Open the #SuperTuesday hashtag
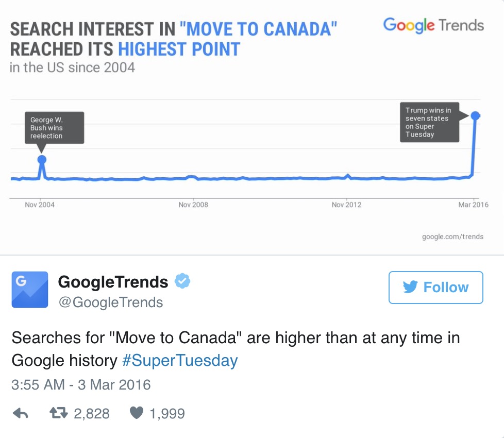Image resolution: width=504 pixels, height=438 pixels. point(180,360)
